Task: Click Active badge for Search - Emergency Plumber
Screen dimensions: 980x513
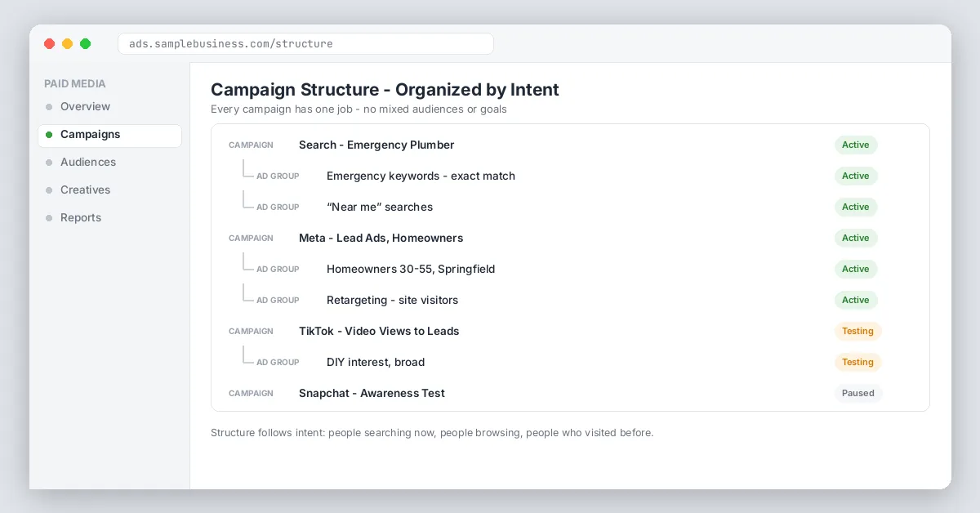Action: click(x=856, y=145)
